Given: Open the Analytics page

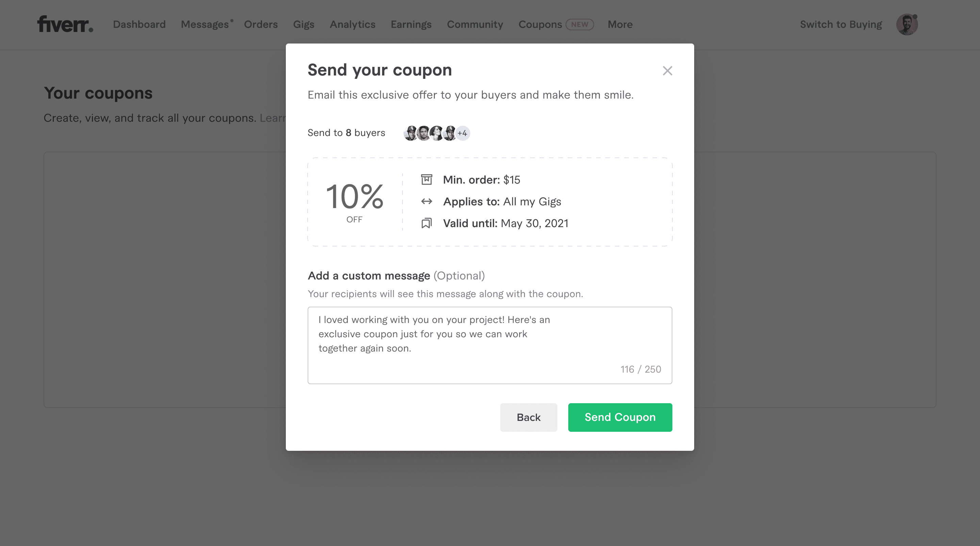Looking at the screenshot, I should [352, 24].
